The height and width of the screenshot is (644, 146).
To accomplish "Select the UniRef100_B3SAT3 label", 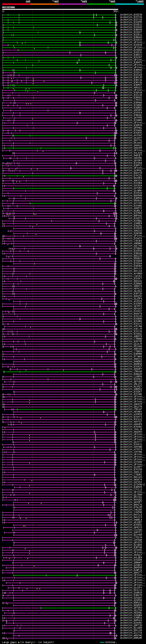I will pos(131,417).
